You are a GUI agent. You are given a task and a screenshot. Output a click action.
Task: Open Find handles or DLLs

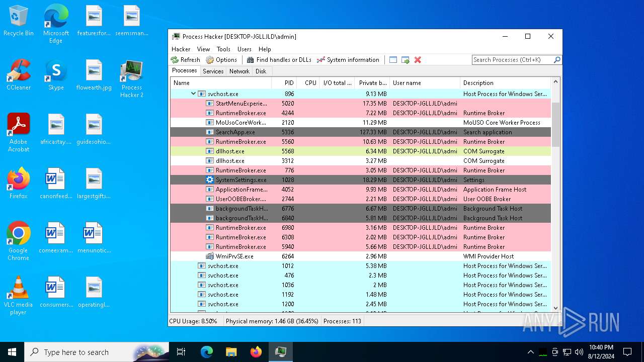pos(279,60)
